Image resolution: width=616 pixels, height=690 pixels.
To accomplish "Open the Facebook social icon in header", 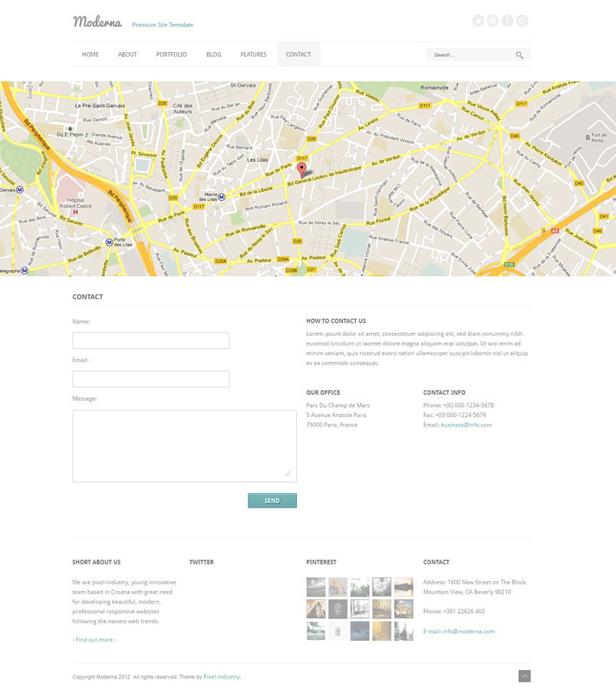I will point(507,21).
